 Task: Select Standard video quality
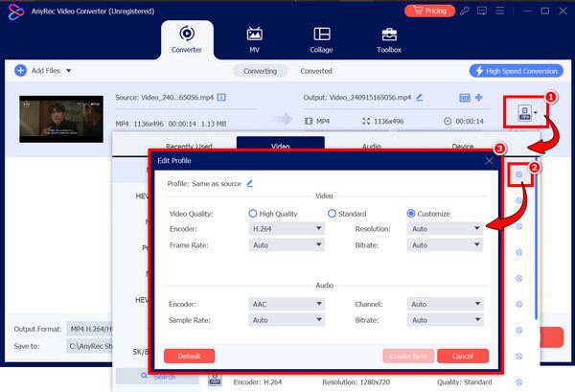pos(332,214)
